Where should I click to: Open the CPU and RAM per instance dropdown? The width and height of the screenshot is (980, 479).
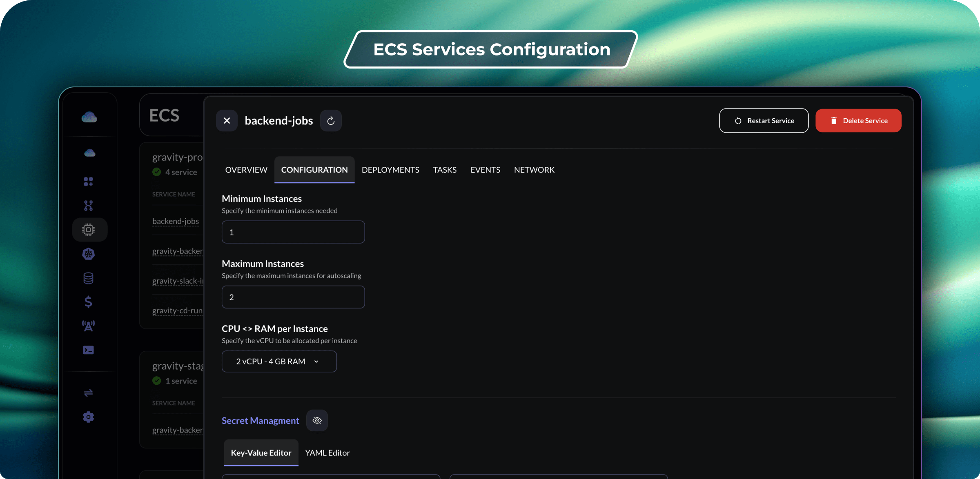[x=279, y=361]
